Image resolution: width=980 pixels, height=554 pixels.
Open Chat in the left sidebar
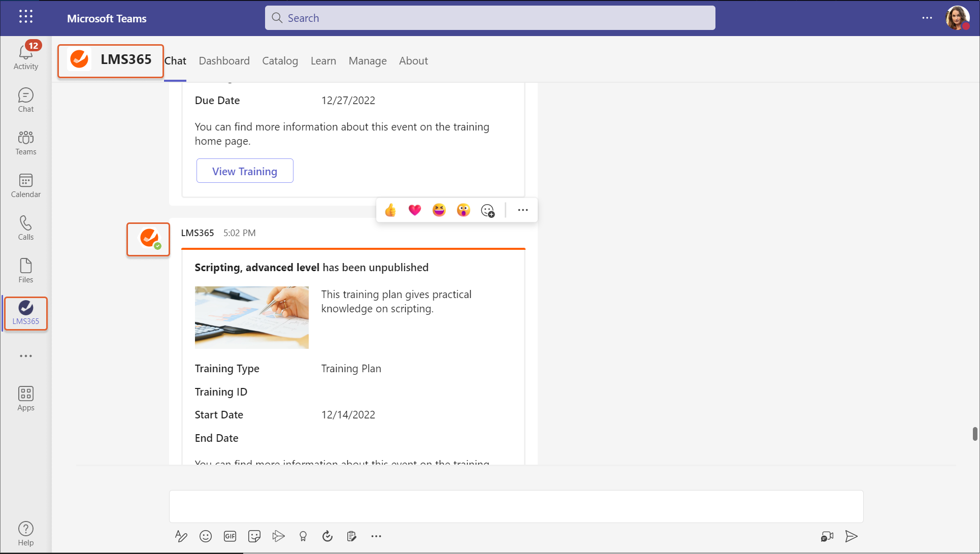pos(26,100)
